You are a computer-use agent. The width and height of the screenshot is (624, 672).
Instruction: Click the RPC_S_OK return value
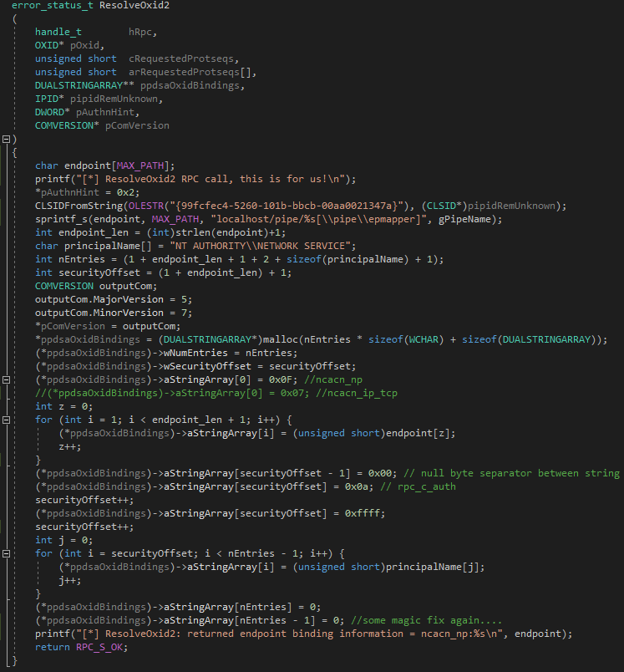pyautogui.click(x=108, y=647)
